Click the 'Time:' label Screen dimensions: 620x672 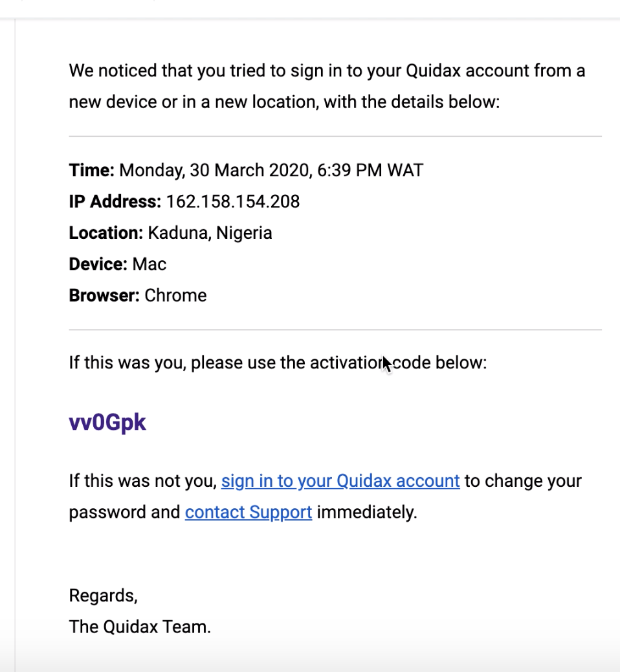[92, 170]
